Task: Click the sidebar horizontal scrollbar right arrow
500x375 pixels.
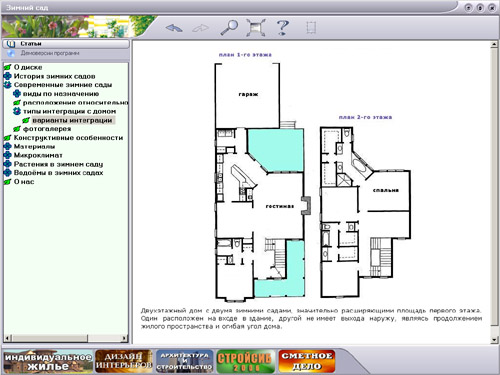Action: point(124,338)
